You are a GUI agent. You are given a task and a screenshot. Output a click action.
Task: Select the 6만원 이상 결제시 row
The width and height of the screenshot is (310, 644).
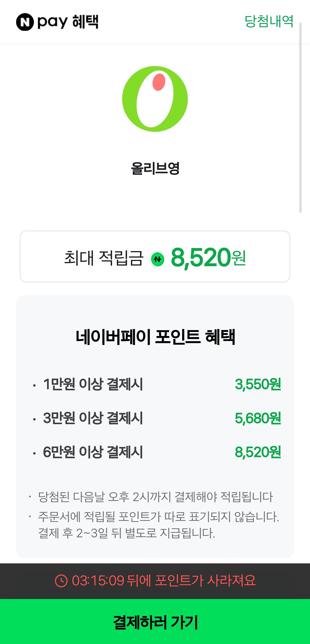(93, 452)
